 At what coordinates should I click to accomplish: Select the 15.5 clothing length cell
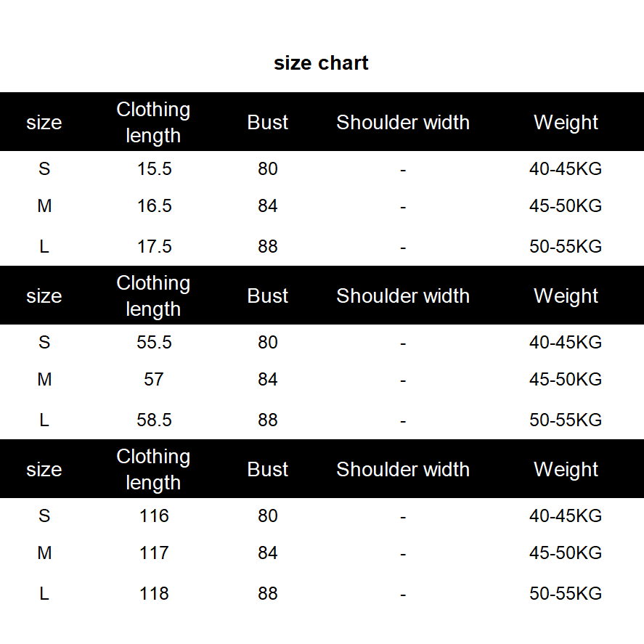pyautogui.click(x=154, y=169)
